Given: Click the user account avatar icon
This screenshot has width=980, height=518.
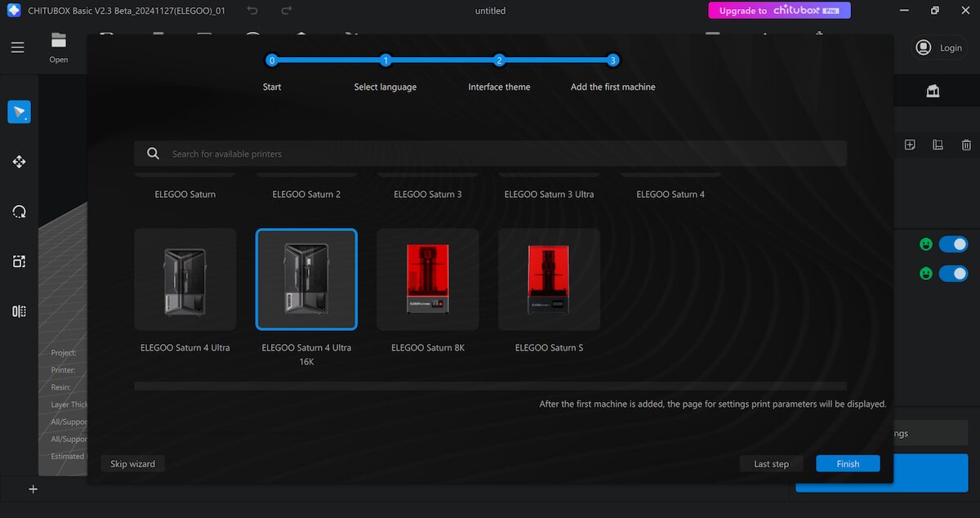Looking at the screenshot, I should coord(924,47).
